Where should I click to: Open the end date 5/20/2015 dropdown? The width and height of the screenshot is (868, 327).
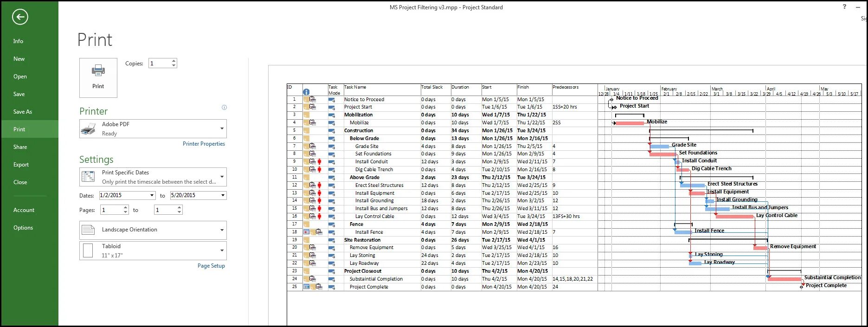223,195
